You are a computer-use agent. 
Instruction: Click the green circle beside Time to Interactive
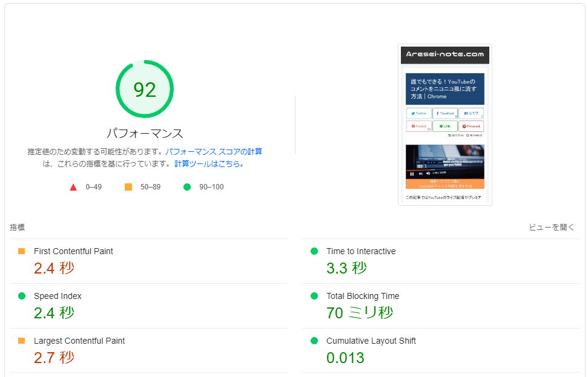314,251
